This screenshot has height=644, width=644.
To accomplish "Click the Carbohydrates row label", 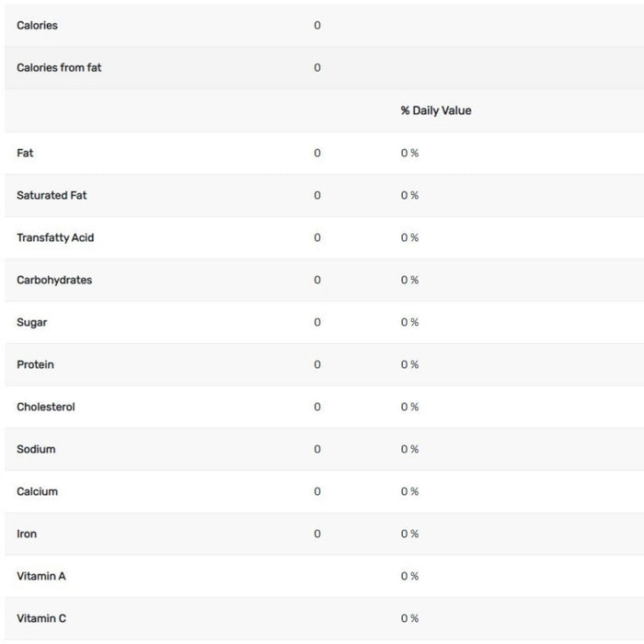I will point(54,280).
